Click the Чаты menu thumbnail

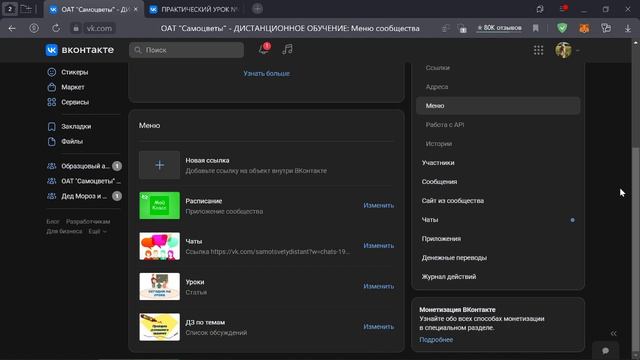pyautogui.click(x=159, y=246)
